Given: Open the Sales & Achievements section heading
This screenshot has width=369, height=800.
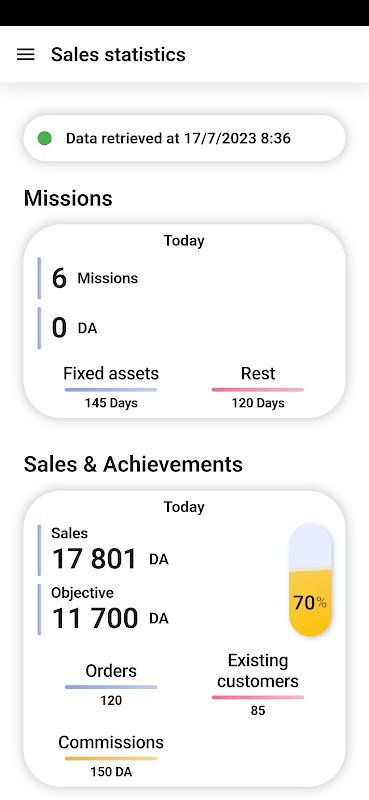Looking at the screenshot, I should 133,464.
